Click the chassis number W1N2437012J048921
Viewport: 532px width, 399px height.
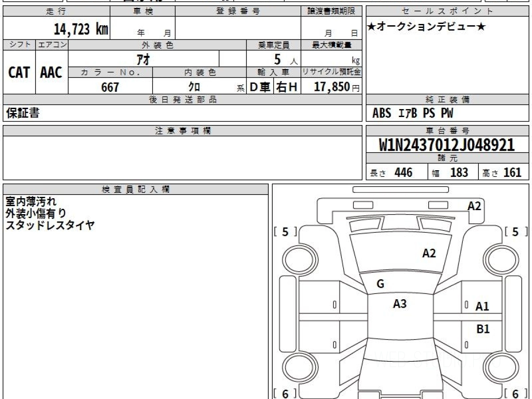447,145
